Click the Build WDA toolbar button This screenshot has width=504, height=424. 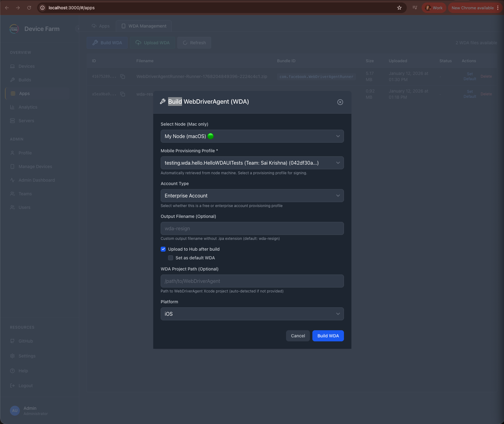[x=107, y=43]
